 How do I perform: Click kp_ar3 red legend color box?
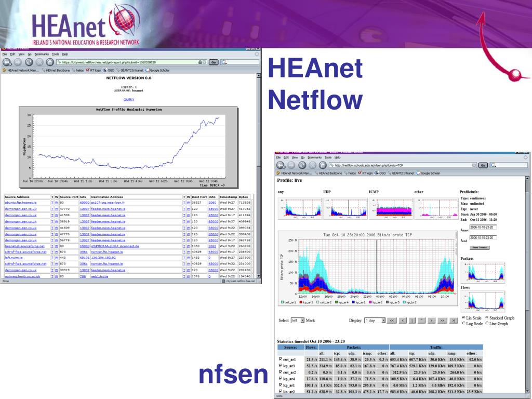pyautogui.click(x=301, y=302)
